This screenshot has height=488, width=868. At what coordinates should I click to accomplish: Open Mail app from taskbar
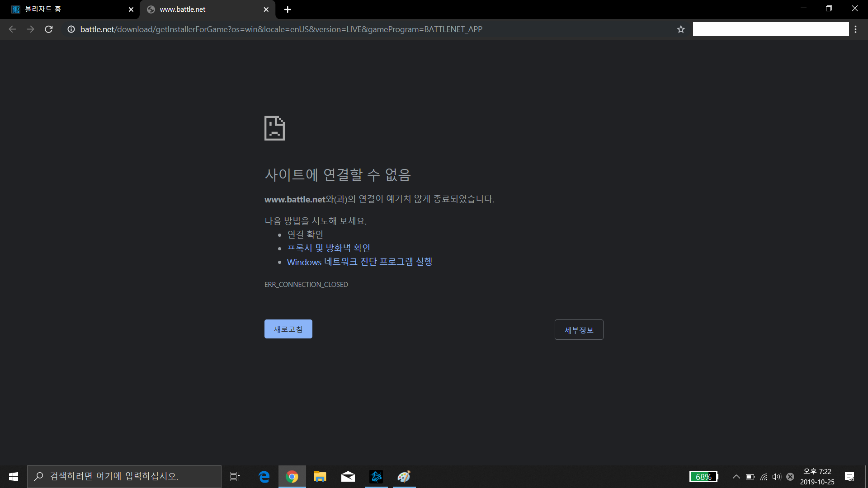[x=348, y=477]
